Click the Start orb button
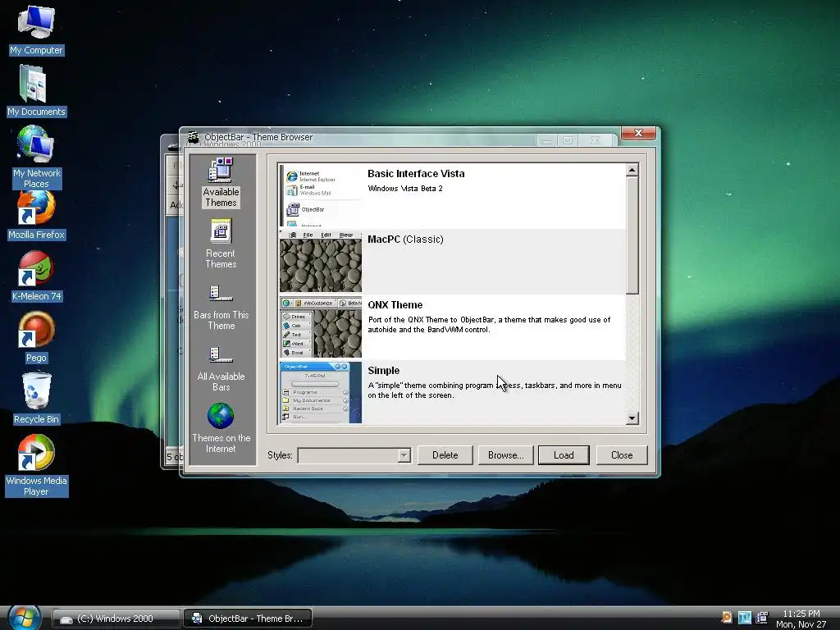Viewport: 840px width, 630px height. (24, 618)
